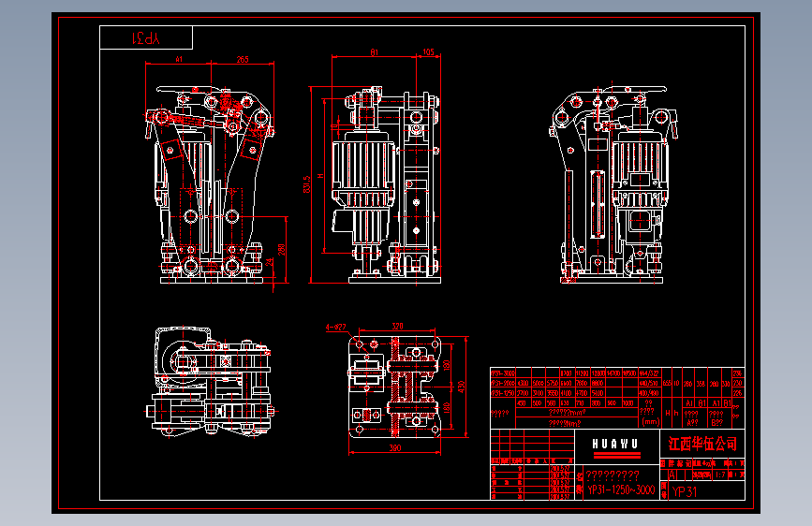The height and width of the screenshot is (526, 812).
Task: Click the 1:7 scale value
Action: (720, 475)
